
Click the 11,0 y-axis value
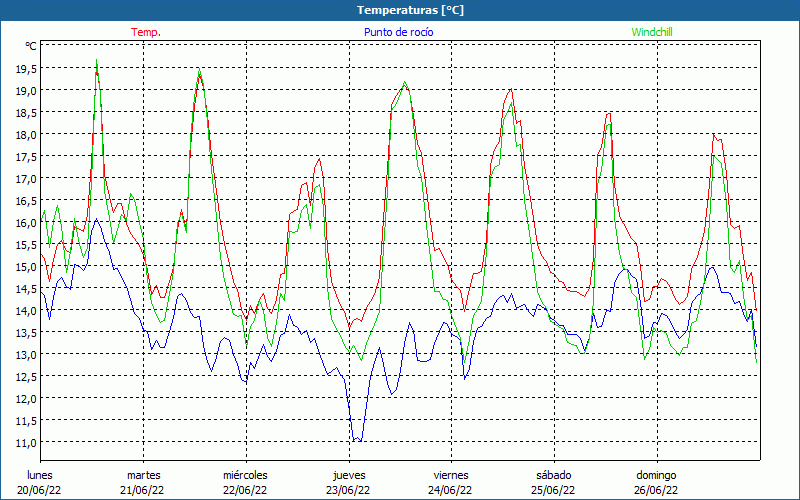[24, 442]
